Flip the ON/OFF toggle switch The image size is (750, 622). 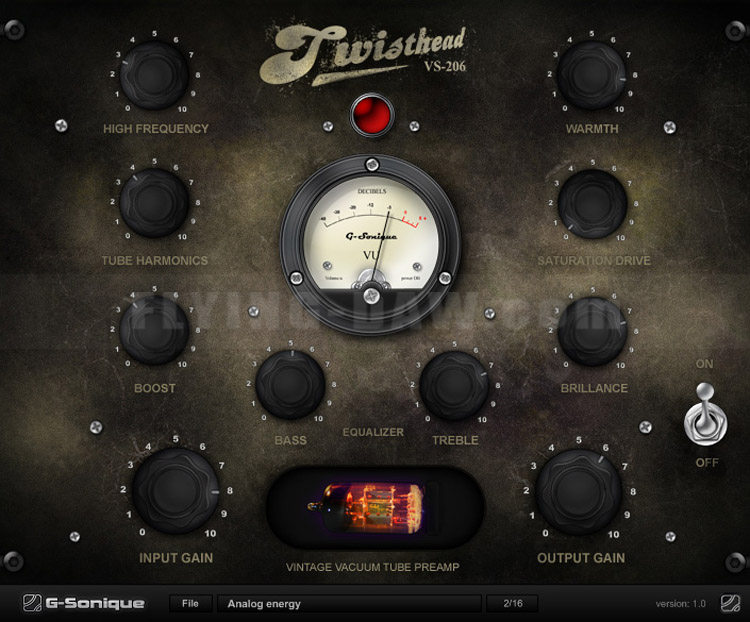[705, 414]
